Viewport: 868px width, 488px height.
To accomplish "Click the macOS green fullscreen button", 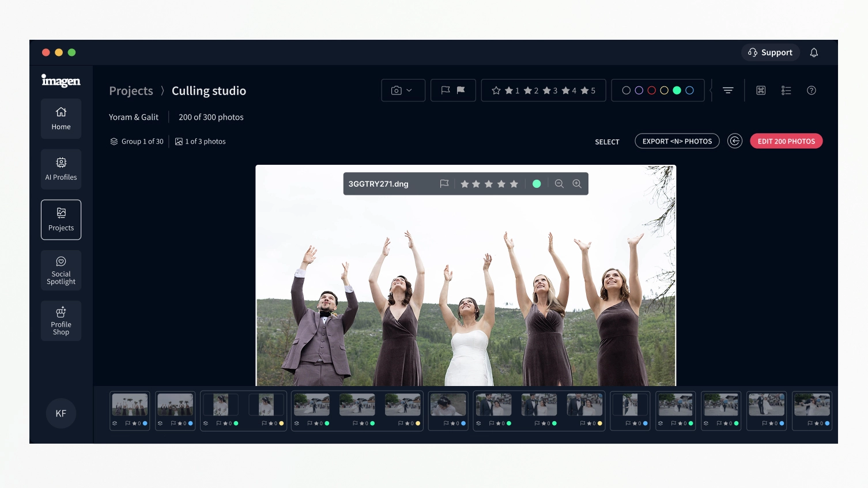I will click(72, 52).
